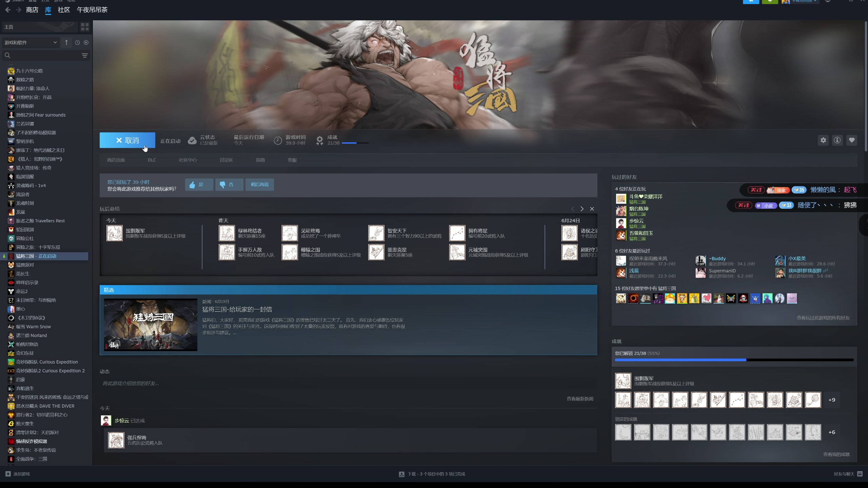Click the 稍后再说 button
The width and height of the screenshot is (868, 488).
coord(260,185)
